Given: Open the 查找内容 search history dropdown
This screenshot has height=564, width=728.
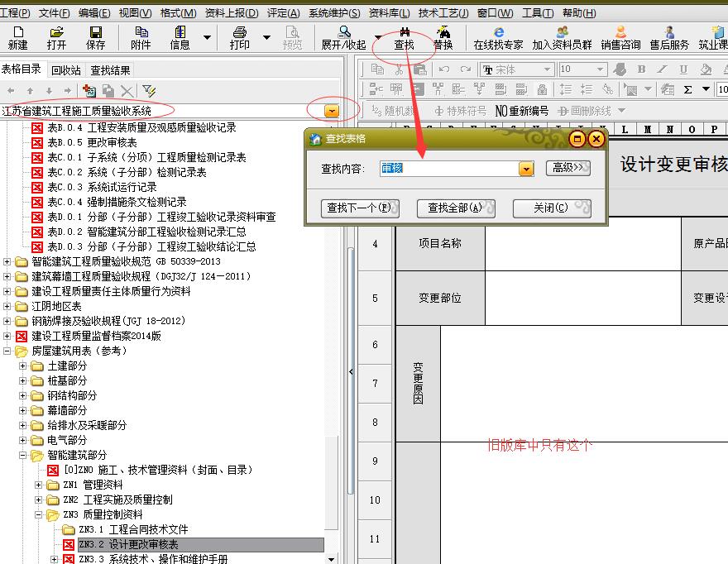Looking at the screenshot, I should coord(526,169).
